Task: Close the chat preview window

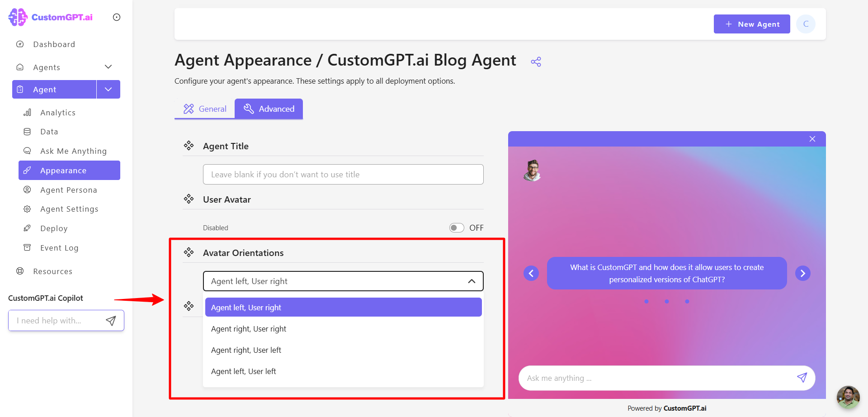Action: coord(812,139)
